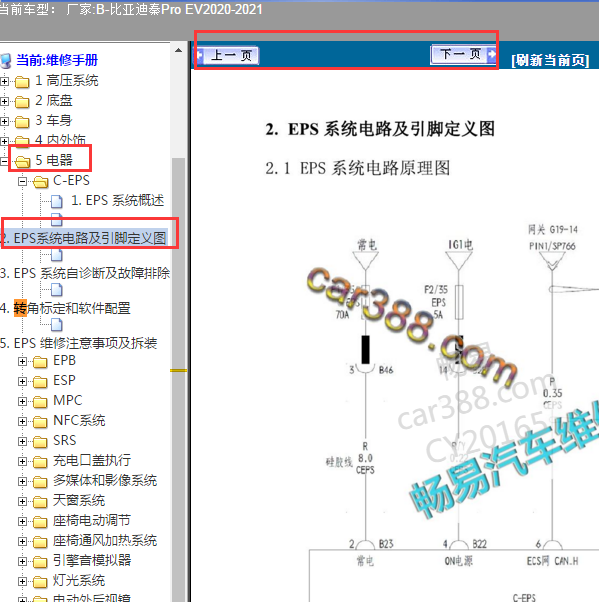Click the computer icon beside 当前:维修手册

(x=6, y=61)
